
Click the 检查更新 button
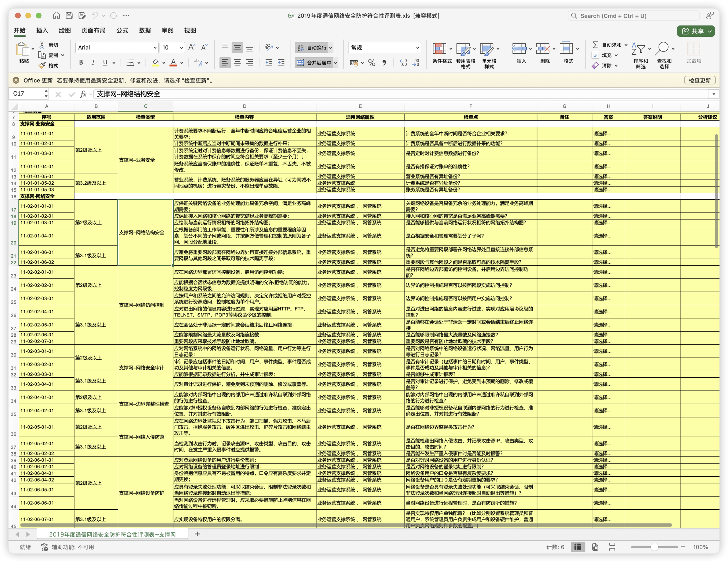point(699,80)
